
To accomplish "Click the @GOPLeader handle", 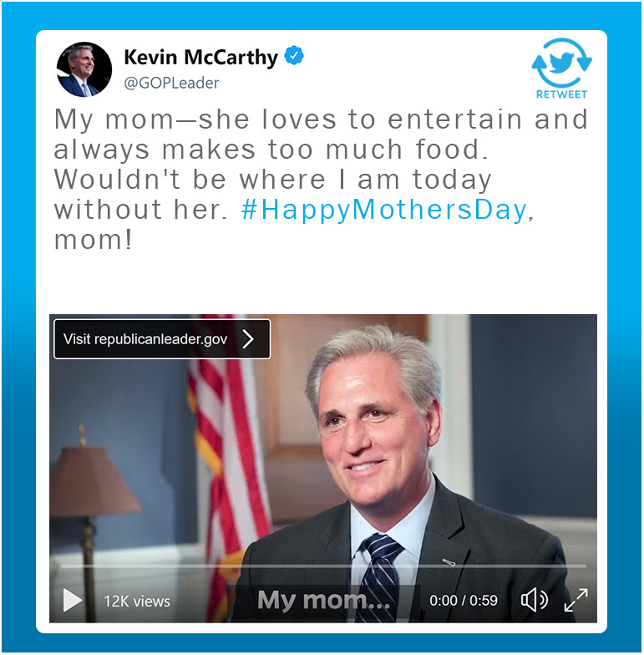I will [171, 83].
